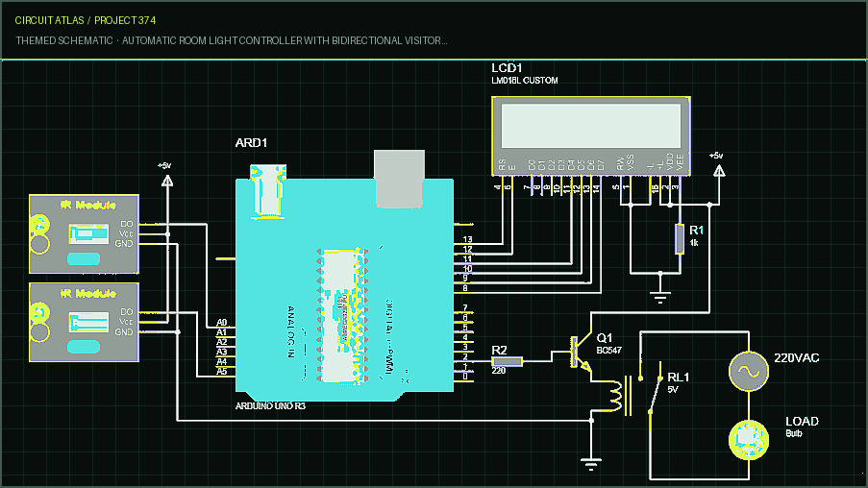Click the Arduino UNO board body
868x488 pixels.
(x=344, y=289)
